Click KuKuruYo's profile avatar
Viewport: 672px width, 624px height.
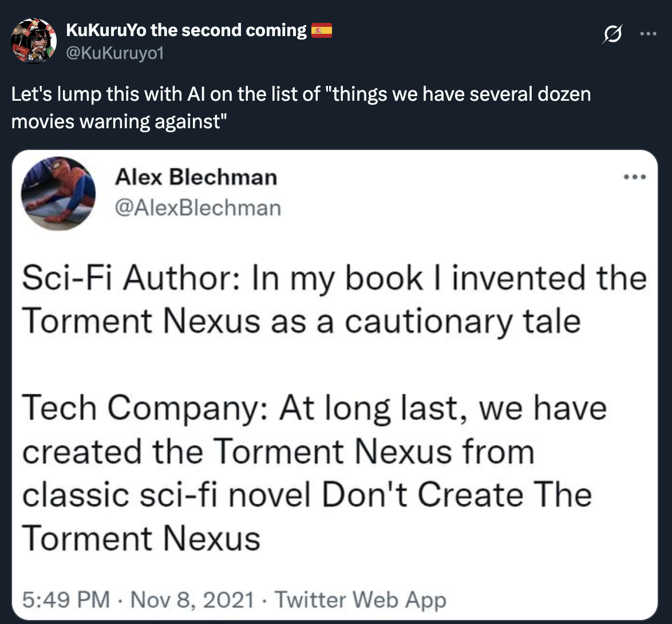point(34,40)
